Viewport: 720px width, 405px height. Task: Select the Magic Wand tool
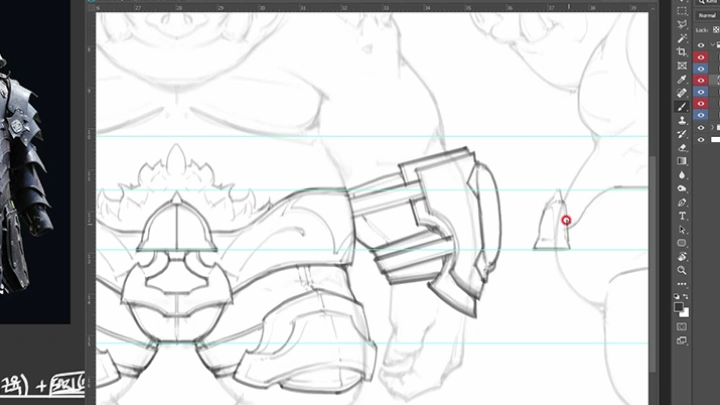tap(682, 38)
